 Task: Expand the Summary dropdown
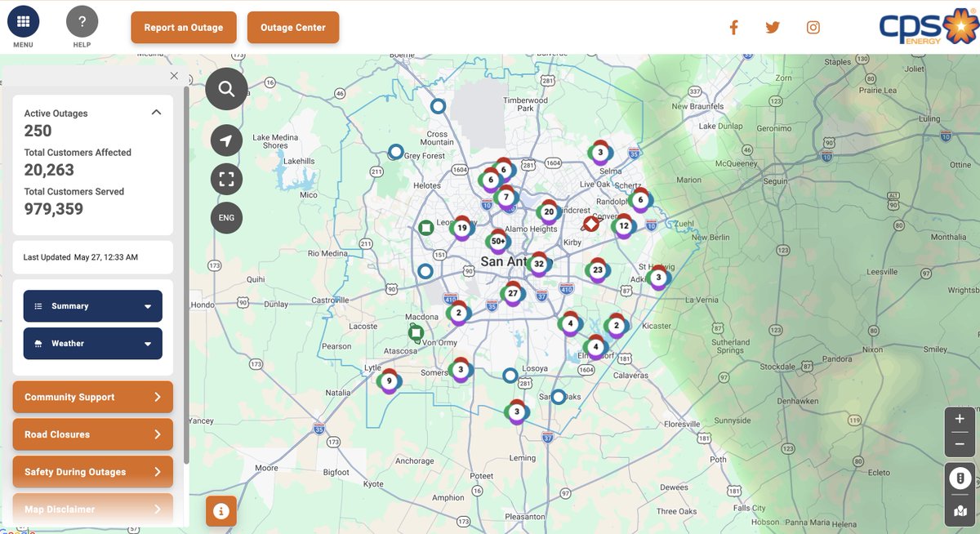click(93, 306)
